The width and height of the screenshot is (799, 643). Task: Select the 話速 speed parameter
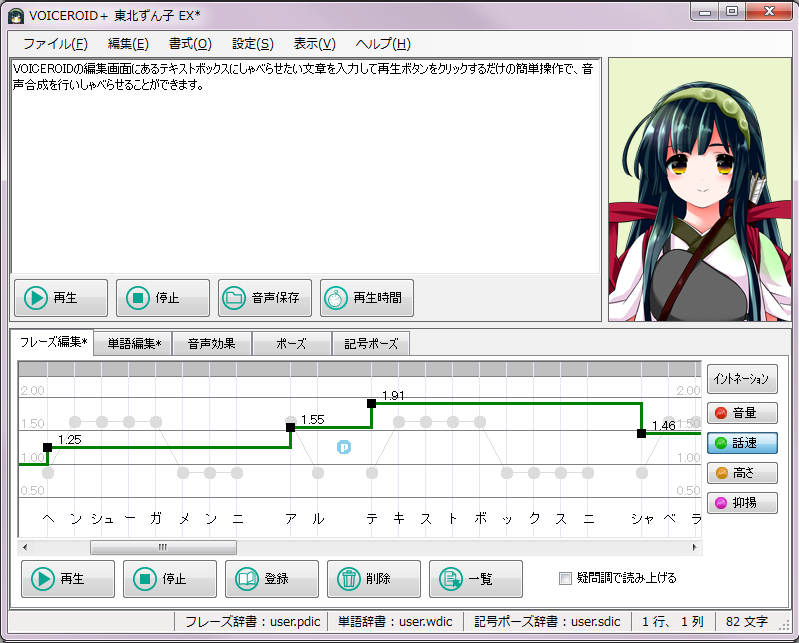(742, 443)
